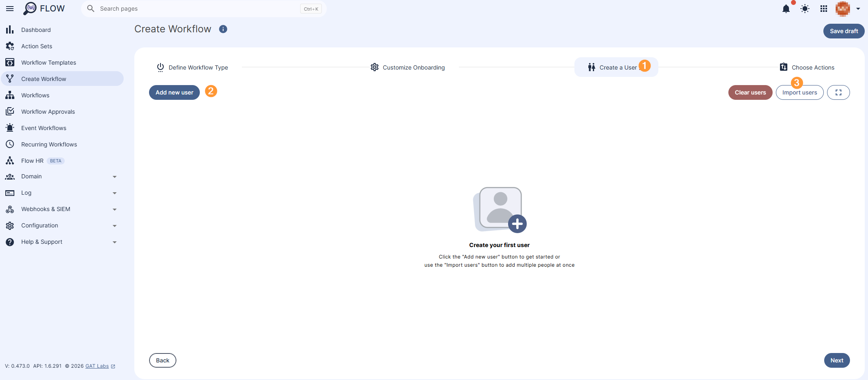Go to Customize Onboarding step
The image size is (868, 380).
pos(408,67)
